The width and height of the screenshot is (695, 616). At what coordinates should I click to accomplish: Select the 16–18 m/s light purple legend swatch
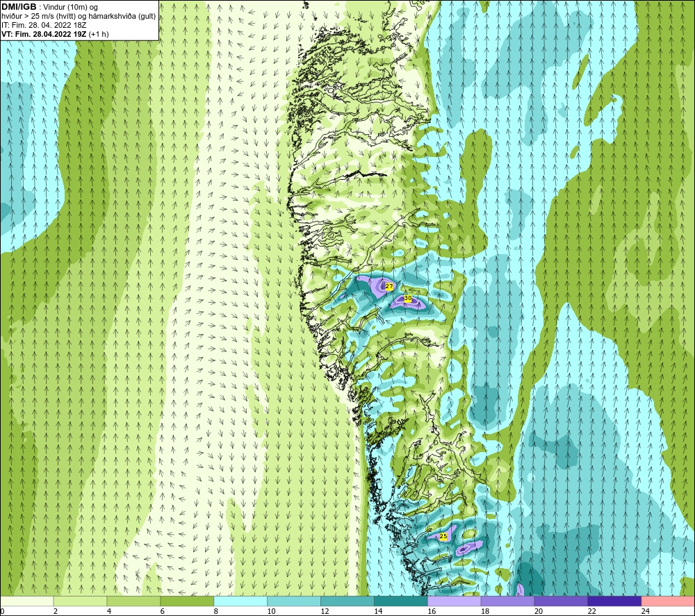click(455, 601)
